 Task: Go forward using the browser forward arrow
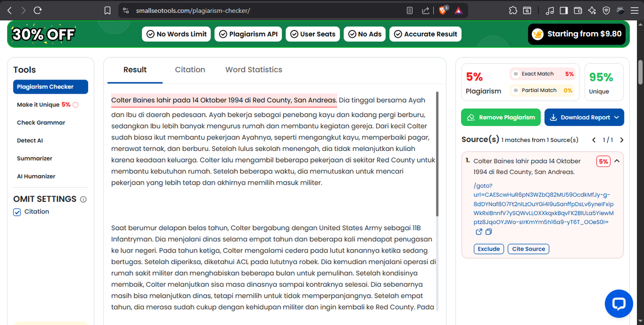point(24,10)
